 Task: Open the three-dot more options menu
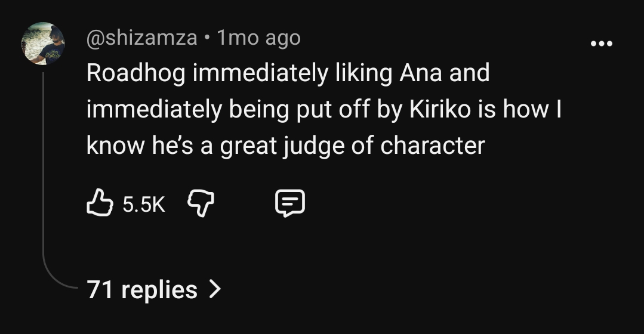point(601,43)
